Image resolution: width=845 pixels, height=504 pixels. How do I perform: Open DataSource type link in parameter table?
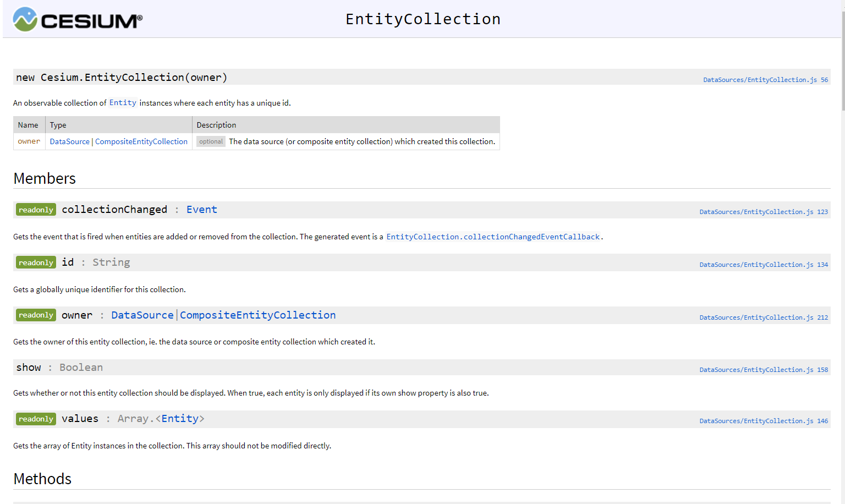click(x=70, y=141)
